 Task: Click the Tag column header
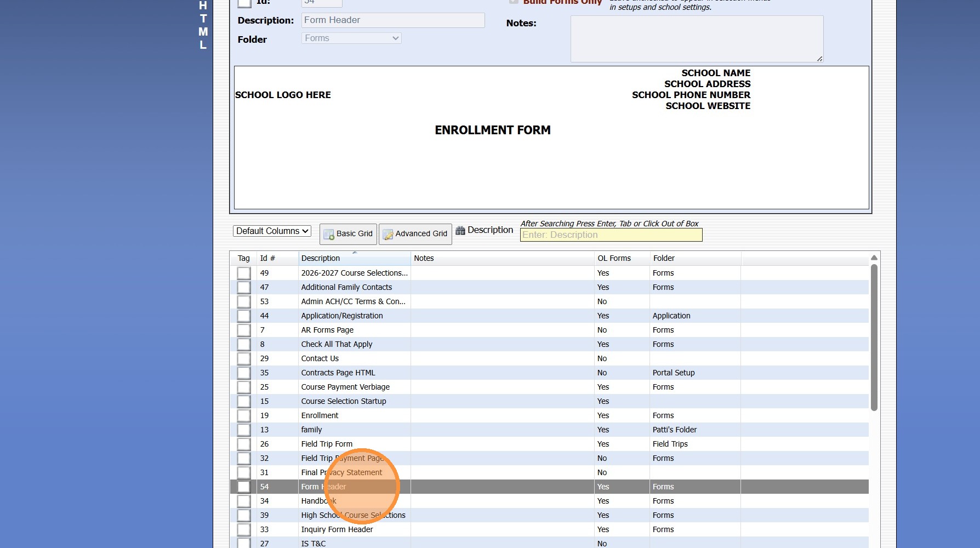click(243, 258)
